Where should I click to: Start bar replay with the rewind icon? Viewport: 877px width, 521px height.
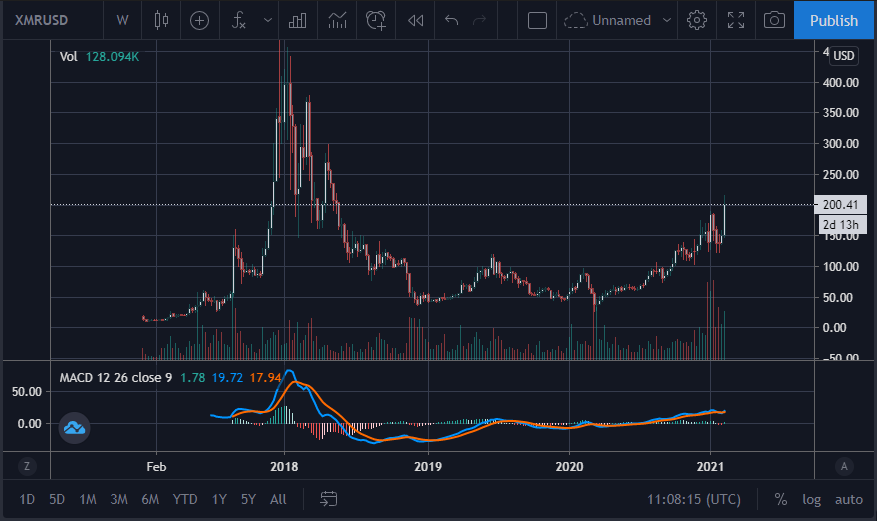point(415,21)
